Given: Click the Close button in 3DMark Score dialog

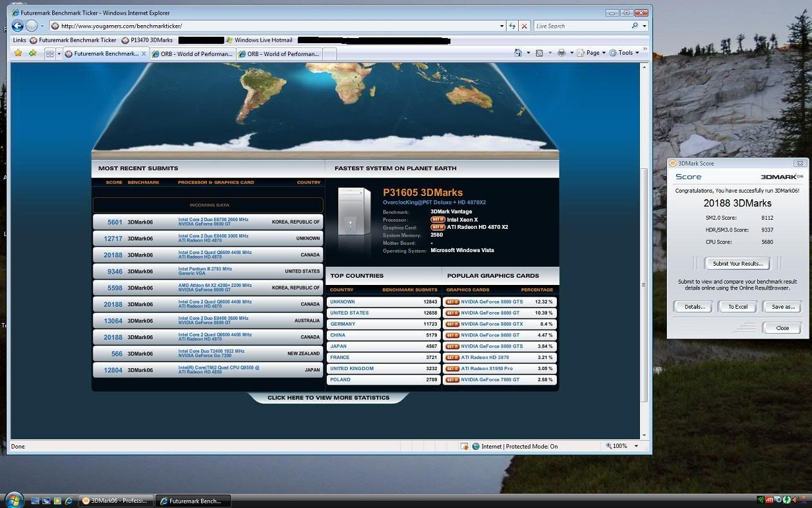Looking at the screenshot, I should 782,328.
